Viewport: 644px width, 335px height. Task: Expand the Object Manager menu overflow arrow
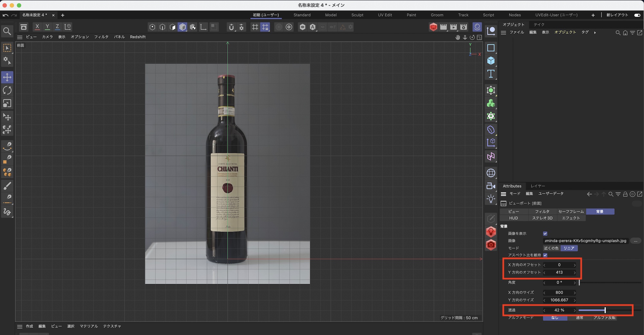coord(595,33)
